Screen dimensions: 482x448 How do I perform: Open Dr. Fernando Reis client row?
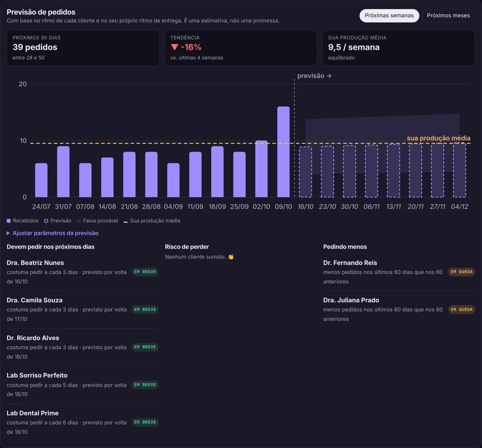tap(399, 272)
